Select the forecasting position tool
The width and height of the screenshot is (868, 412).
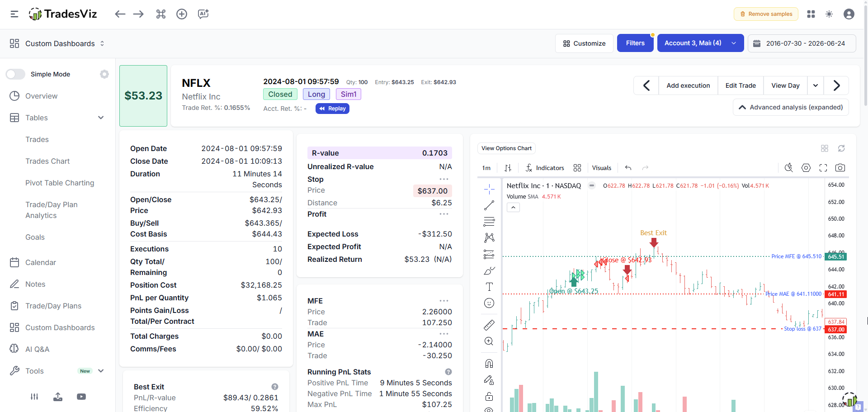click(x=489, y=254)
